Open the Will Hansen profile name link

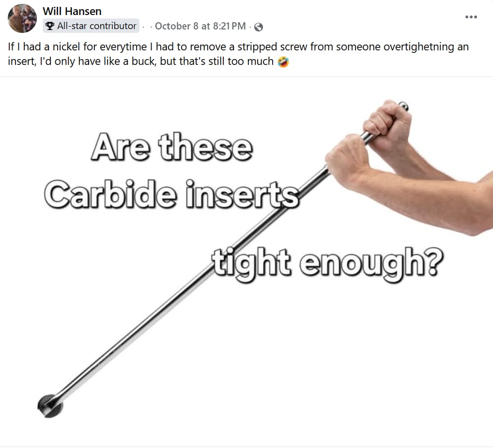[72, 11]
